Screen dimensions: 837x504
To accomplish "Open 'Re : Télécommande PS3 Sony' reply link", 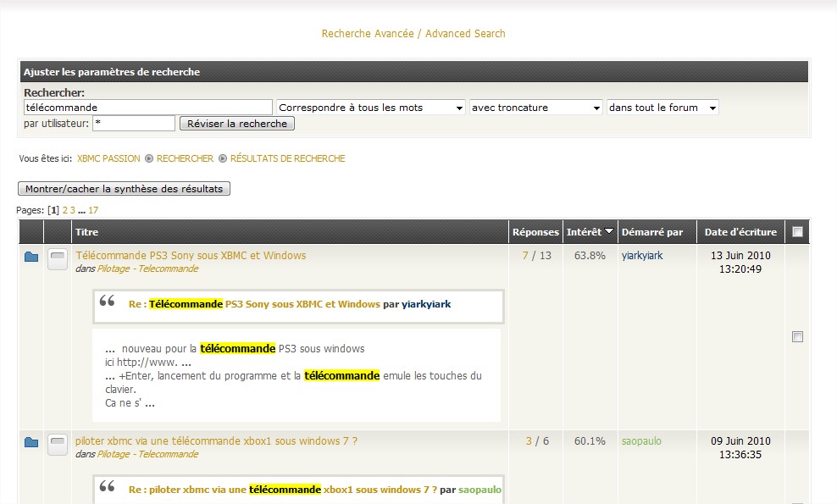I will (x=255, y=304).
